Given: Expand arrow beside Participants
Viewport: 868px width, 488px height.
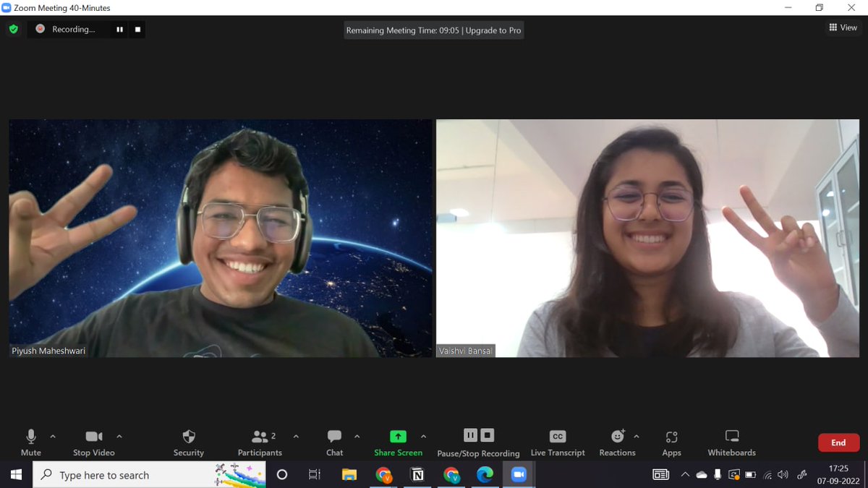Looking at the screenshot, I should tap(296, 437).
